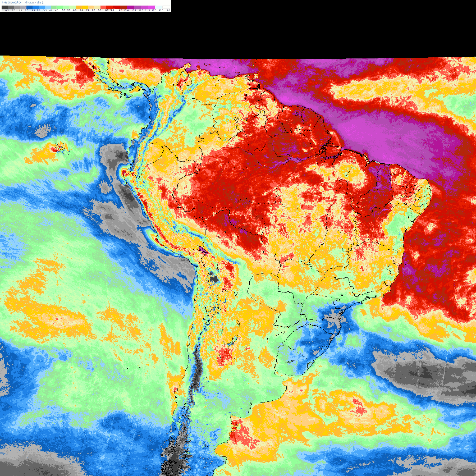476x476 pixels.
Task: Click the INSOLAÇÃO legend title
Action: pos(12,3)
